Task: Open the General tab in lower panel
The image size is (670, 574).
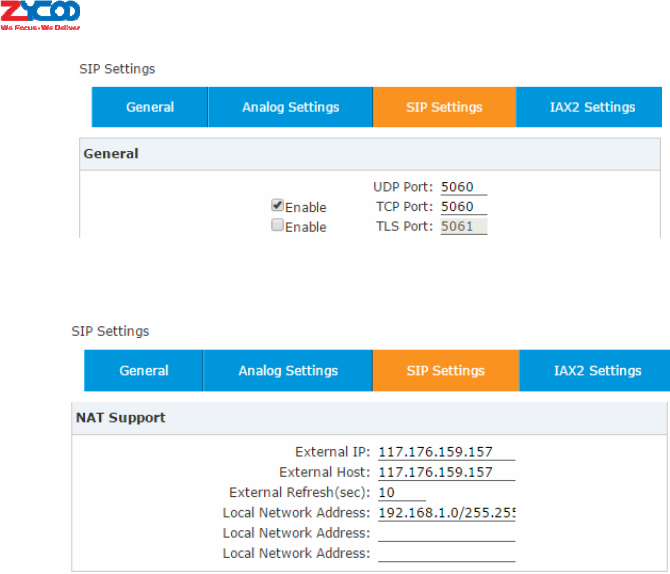Action: (x=144, y=370)
